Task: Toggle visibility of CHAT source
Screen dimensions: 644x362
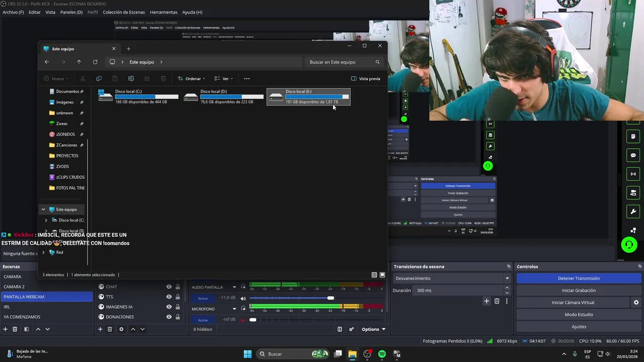Action: pos(169,287)
